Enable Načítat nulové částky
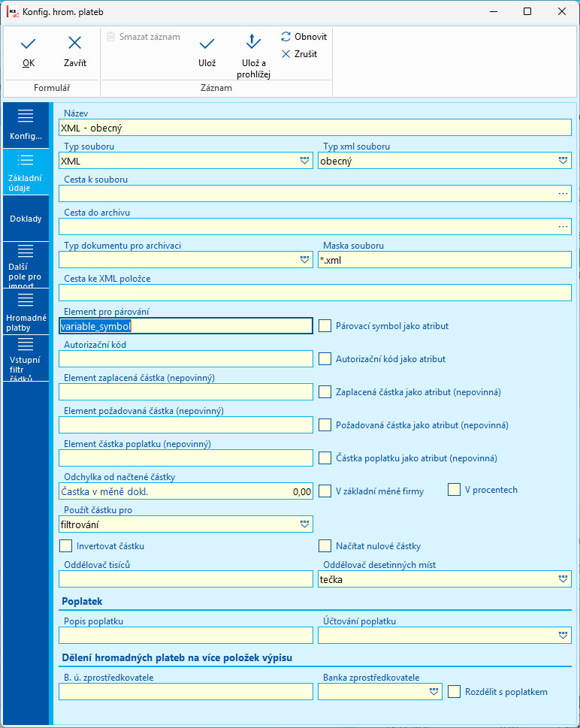This screenshot has height=728, width=580. (325, 546)
